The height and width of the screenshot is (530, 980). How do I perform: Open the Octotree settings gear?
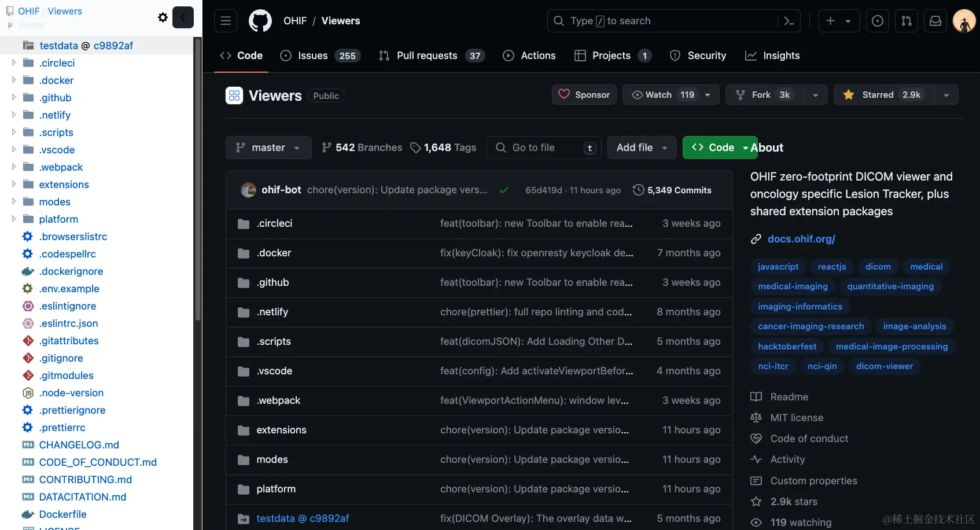pyautogui.click(x=163, y=17)
